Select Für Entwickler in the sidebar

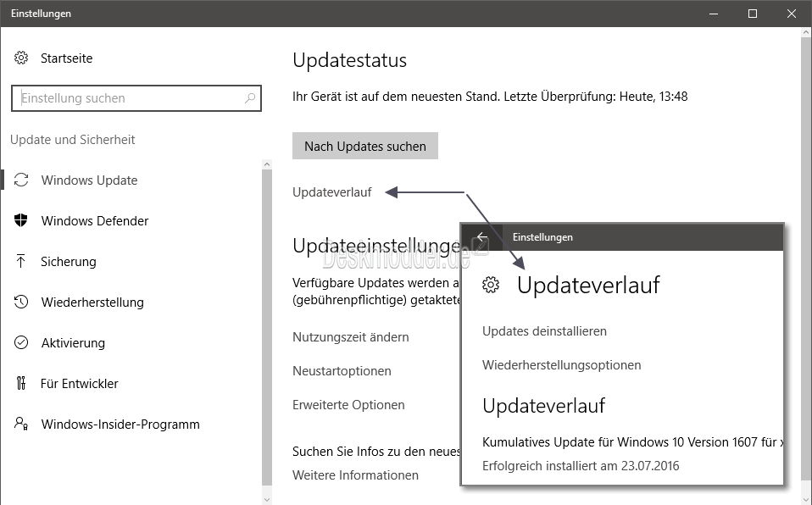tap(79, 383)
